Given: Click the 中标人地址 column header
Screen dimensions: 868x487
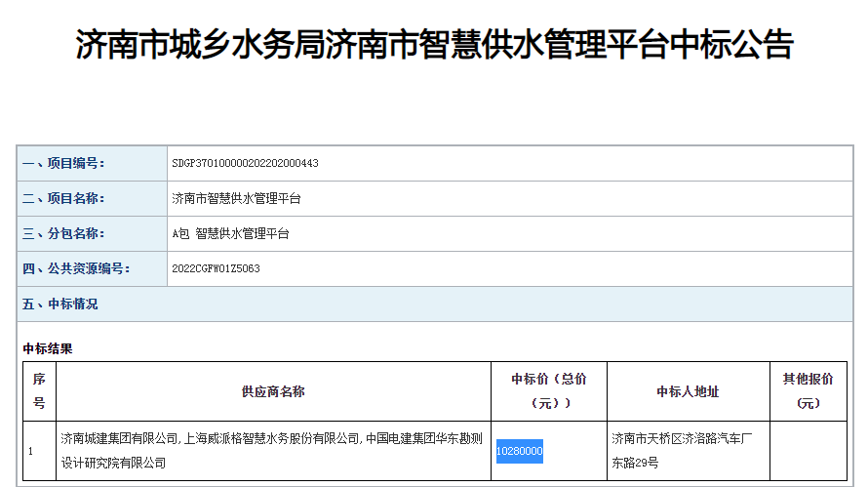Looking at the screenshot, I should pos(689,391).
